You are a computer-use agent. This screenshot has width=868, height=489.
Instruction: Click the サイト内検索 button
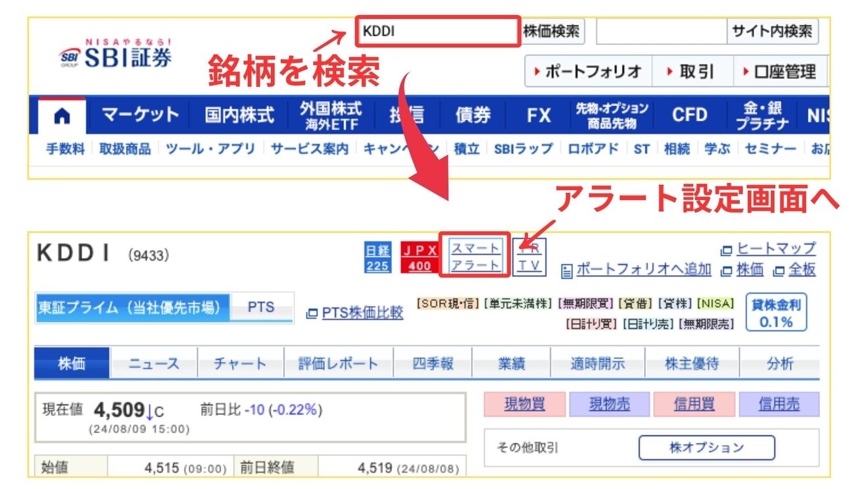click(772, 31)
